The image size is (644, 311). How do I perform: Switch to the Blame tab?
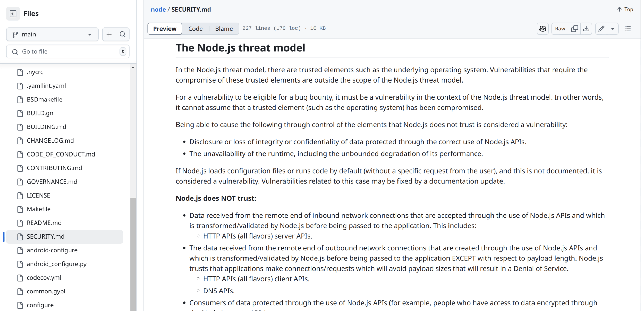(x=224, y=29)
